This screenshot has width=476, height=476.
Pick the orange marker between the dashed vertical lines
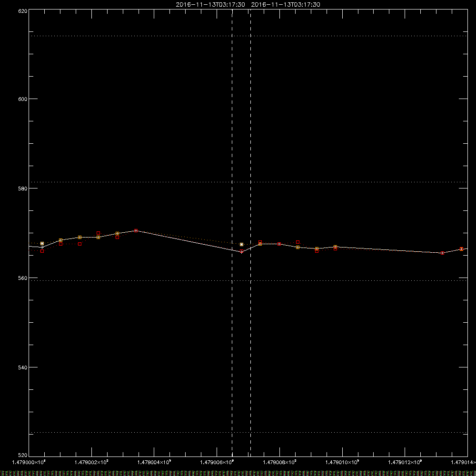point(242,244)
